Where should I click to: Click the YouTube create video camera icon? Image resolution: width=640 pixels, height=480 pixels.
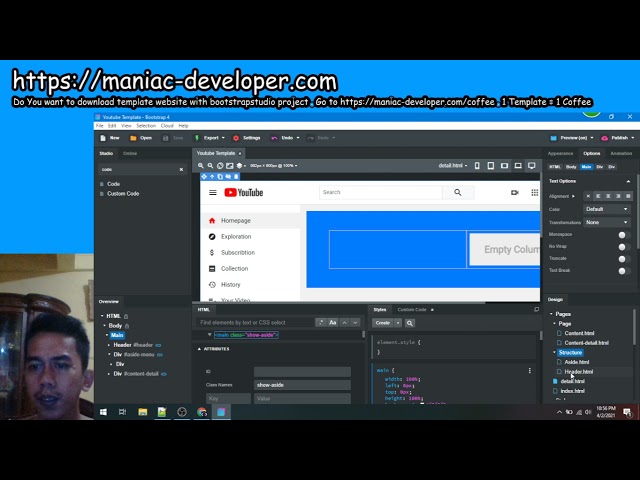pos(515,193)
